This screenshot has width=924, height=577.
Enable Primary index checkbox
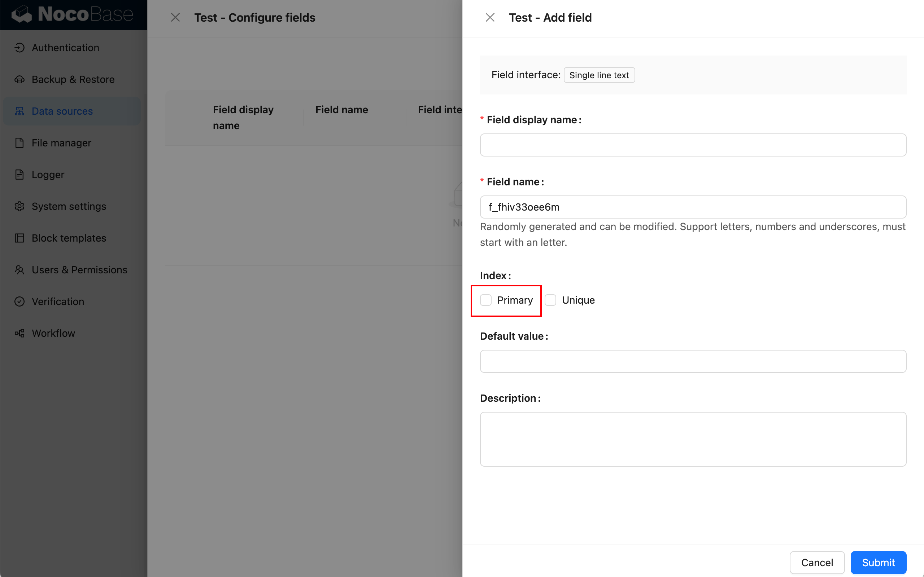[x=485, y=300]
